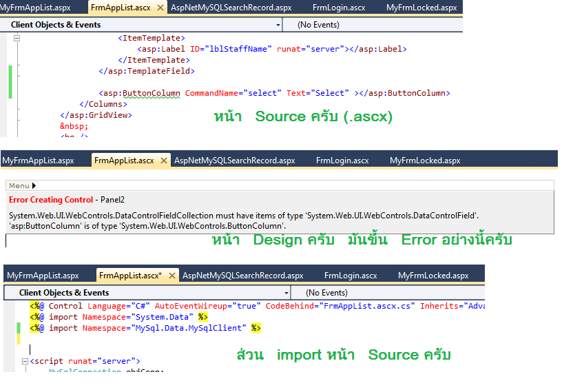Switch to MyFrmAppList.aspx tab in bottom panel
The image size is (584, 392).
coord(43,276)
